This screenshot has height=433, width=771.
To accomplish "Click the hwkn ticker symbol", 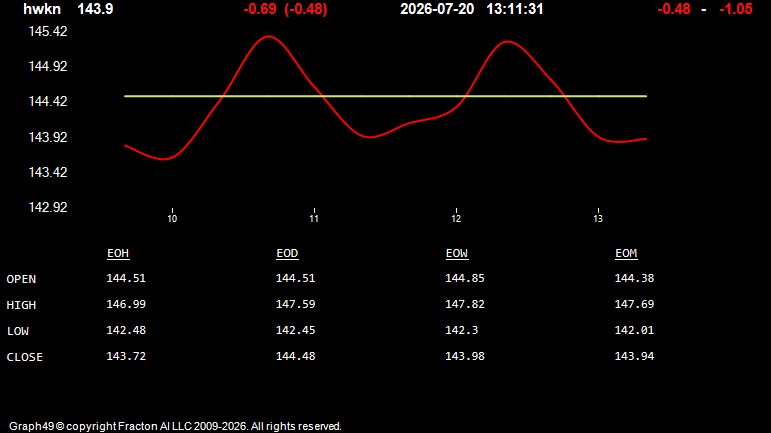I will click(x=42, y=9).
